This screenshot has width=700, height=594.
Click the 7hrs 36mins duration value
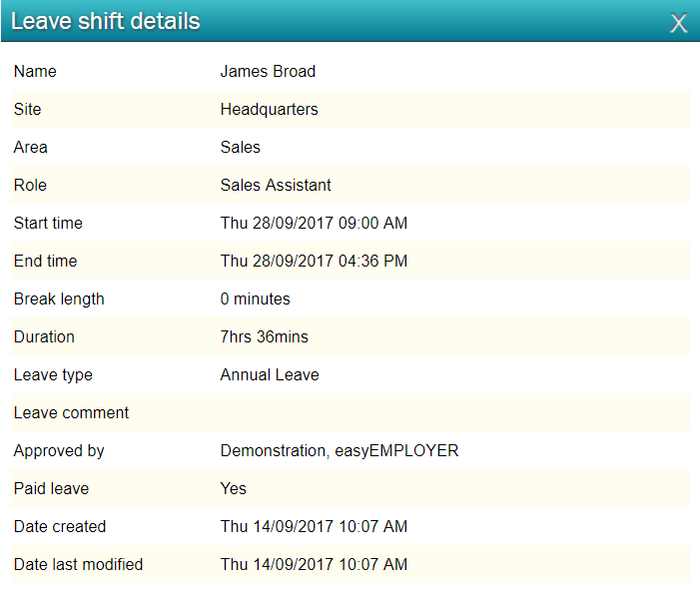265,337
